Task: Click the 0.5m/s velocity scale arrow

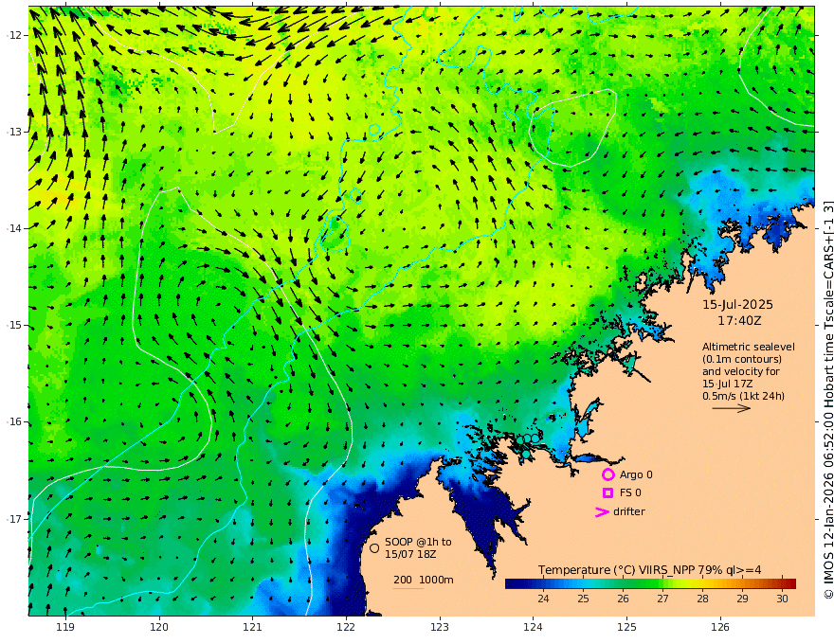Action: [732, 408]
